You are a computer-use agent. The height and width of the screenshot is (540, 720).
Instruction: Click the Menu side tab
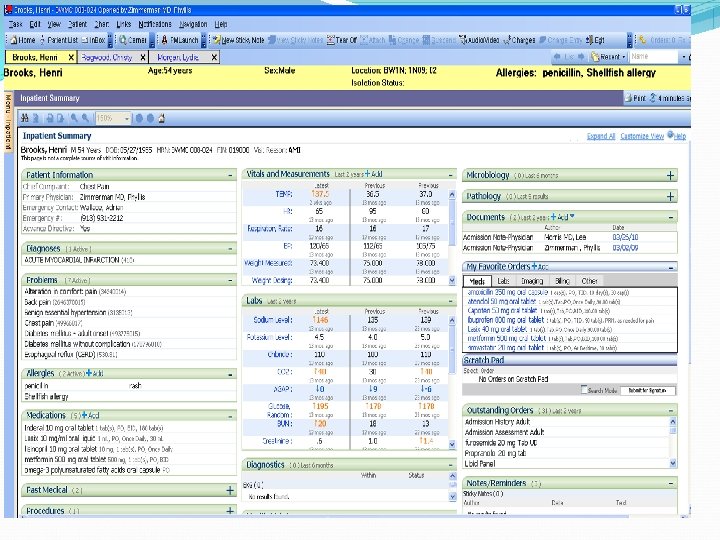[8, 123]
